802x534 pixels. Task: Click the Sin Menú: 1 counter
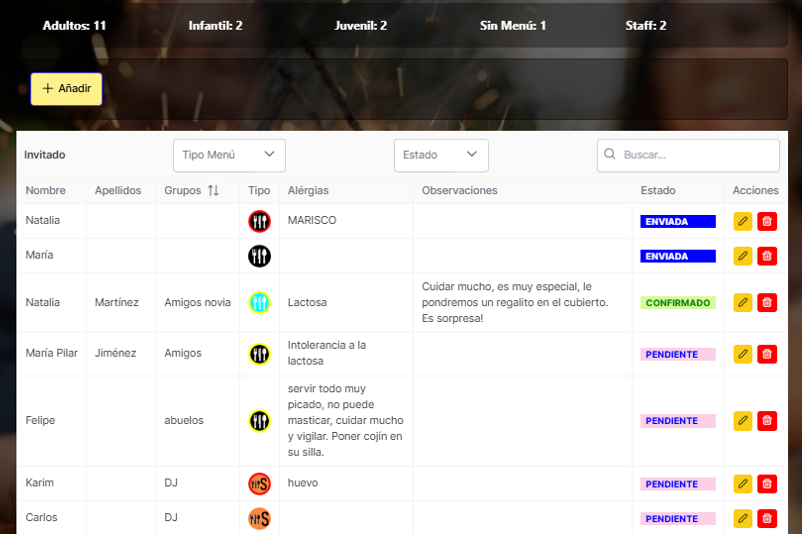click(513, 26)
